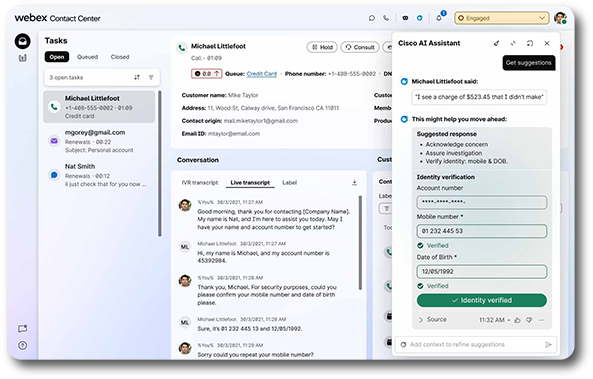Open the more options ellipsis in assistant
593x379 pixels.
[x=542, y=320]
